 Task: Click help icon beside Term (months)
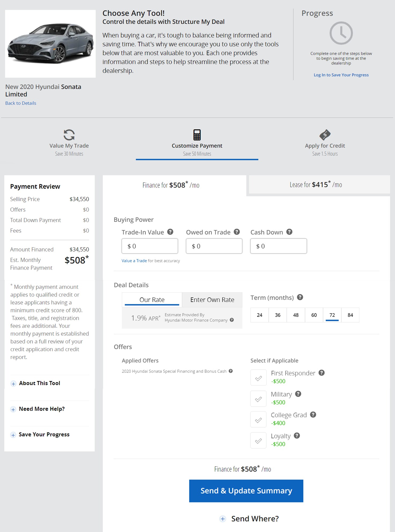point(300,297)
